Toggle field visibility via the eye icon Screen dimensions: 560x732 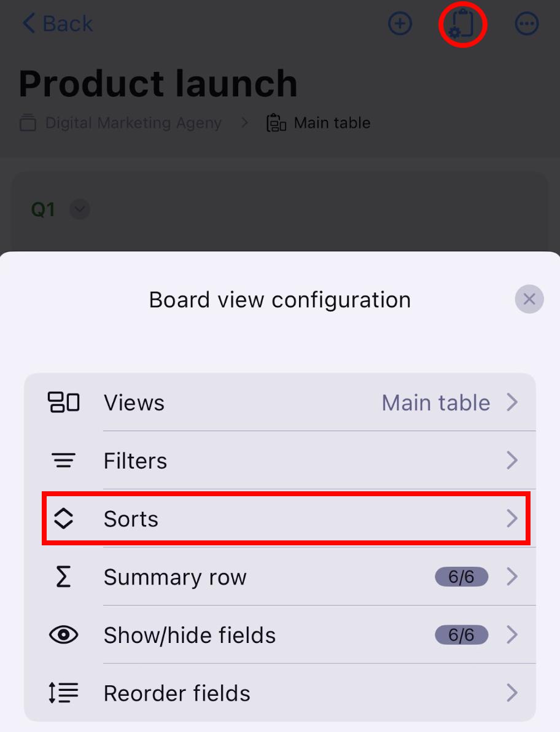point(64,635)
